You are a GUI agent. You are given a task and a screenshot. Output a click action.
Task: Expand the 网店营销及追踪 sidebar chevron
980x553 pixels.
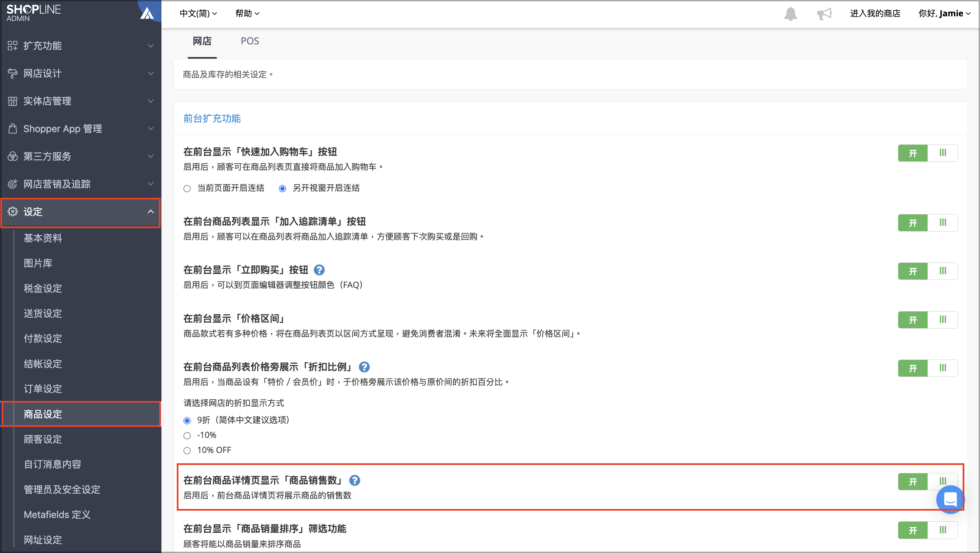pos(151,184)
